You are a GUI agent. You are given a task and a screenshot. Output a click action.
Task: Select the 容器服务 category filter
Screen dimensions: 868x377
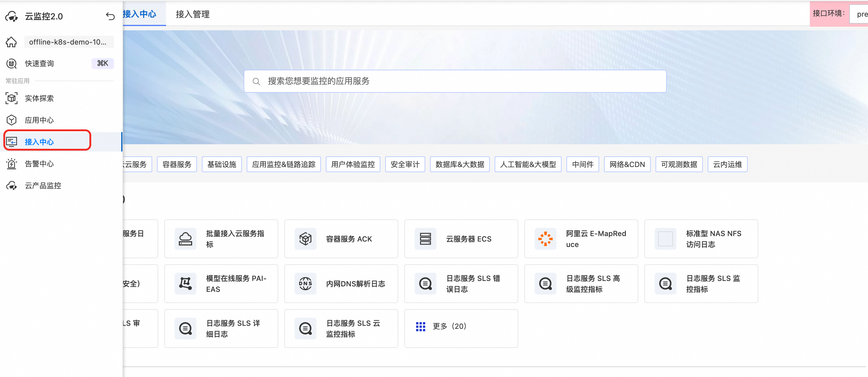[177, 165]
